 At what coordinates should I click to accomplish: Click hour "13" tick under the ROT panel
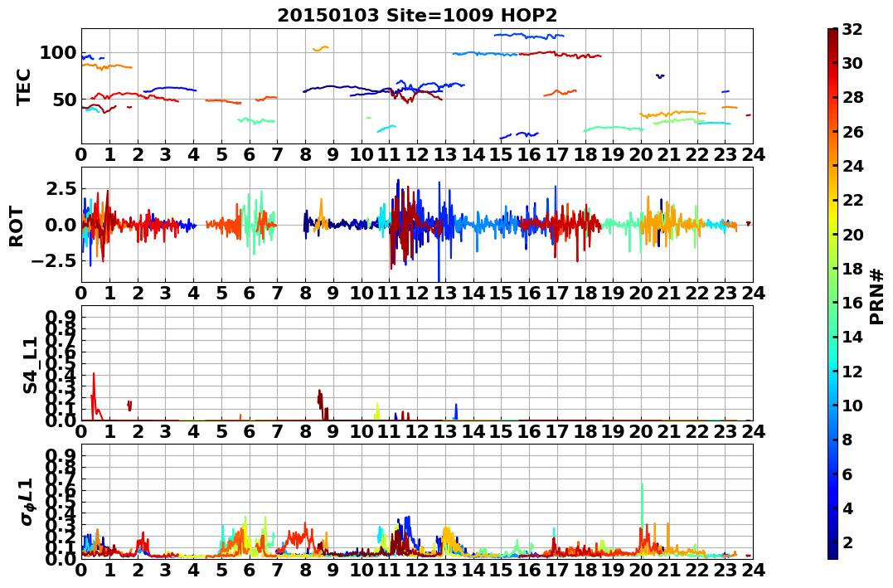[x=445, y=293]
